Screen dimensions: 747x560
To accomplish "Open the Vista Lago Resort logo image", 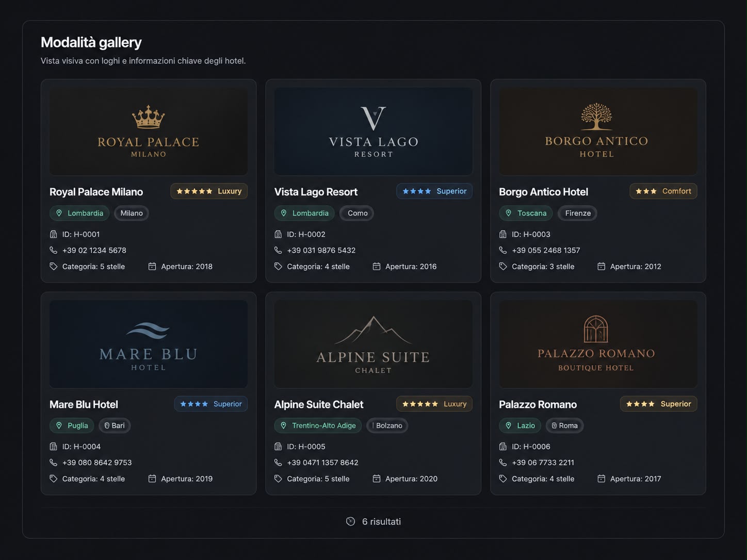I will pos(373,131).
